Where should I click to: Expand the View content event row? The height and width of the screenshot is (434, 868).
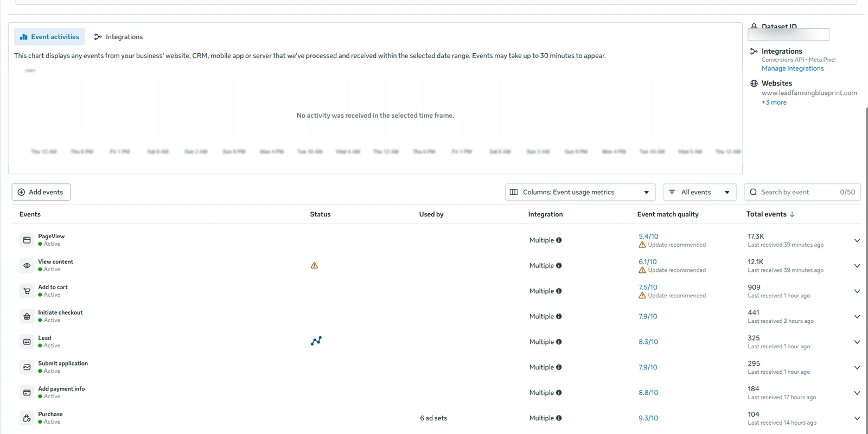tap(857, 266)
